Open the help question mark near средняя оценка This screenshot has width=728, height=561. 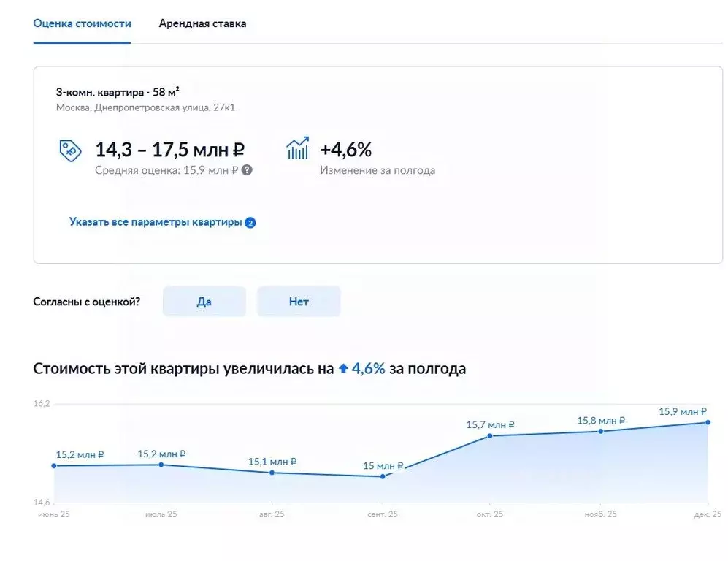[x=247, y=171]
